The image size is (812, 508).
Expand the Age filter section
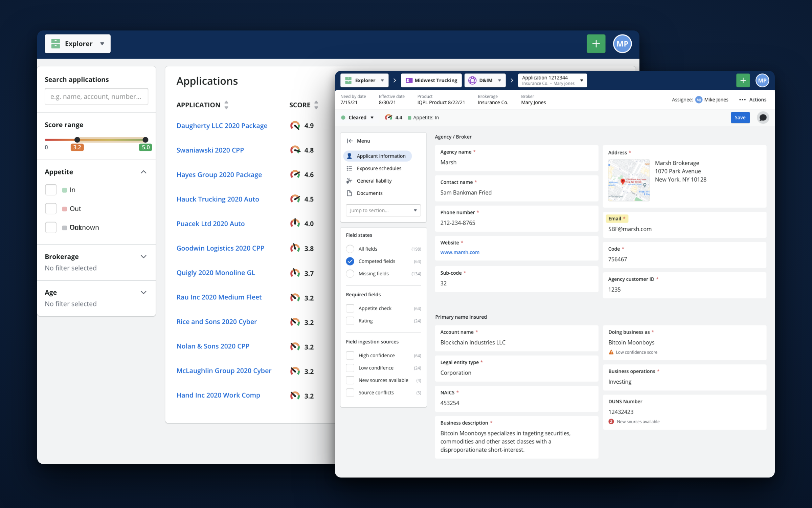point(143,293)
